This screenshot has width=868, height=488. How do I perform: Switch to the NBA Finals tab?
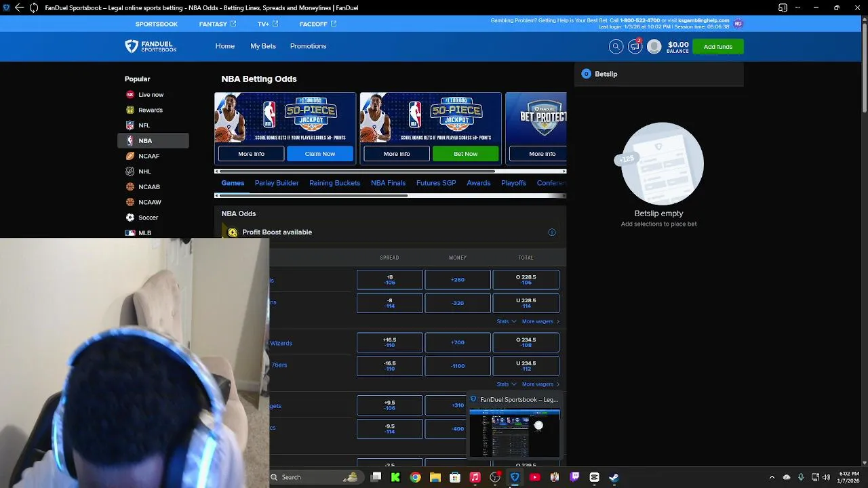[x=388, y=183]
